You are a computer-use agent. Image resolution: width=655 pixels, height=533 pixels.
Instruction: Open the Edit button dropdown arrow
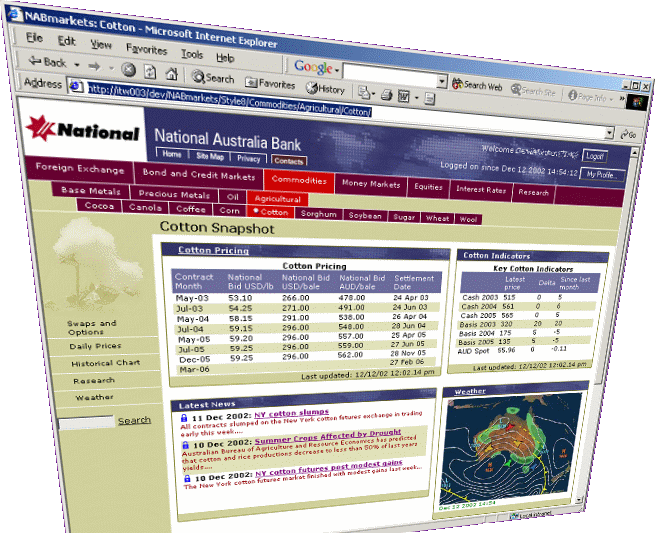point(416,99)
